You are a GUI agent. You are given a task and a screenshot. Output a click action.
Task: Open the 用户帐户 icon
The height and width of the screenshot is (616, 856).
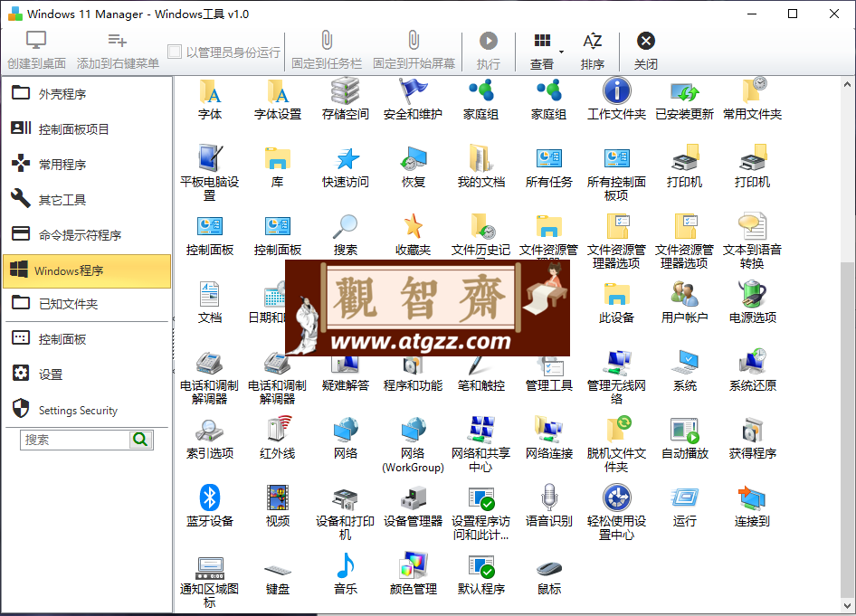pyautogui.click(x=685, y=302)
